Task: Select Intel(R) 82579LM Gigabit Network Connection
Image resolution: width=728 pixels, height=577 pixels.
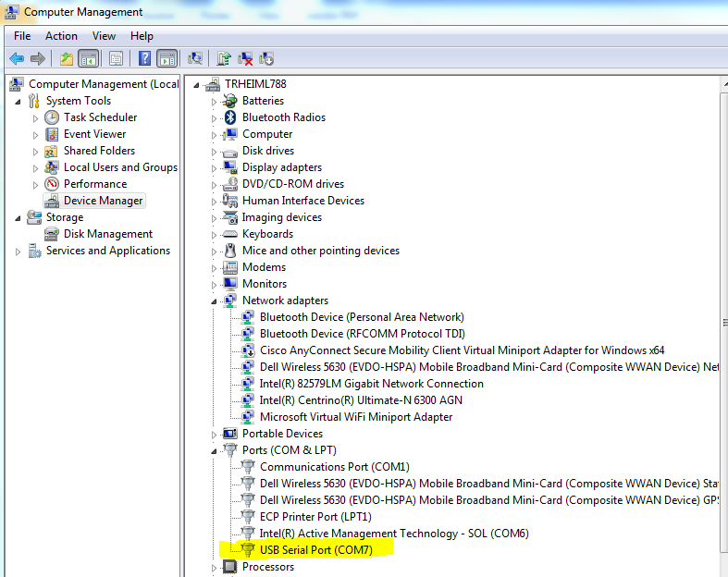Action: click(x=371, y=384)
